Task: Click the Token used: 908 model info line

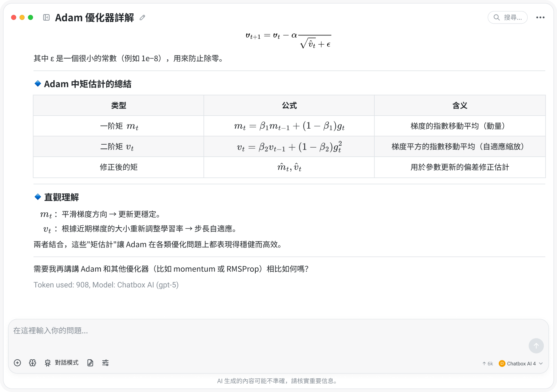Action: coord(106,285)
